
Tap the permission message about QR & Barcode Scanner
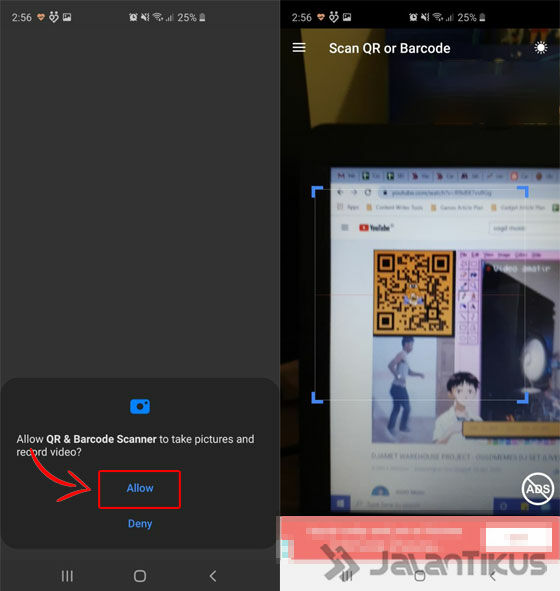click(x=135, y=445)
